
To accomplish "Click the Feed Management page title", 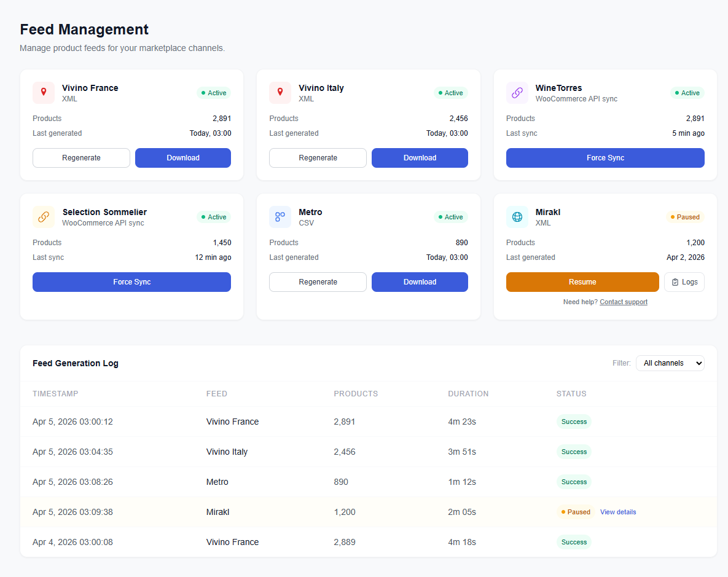I will click(x=84, y=29).
